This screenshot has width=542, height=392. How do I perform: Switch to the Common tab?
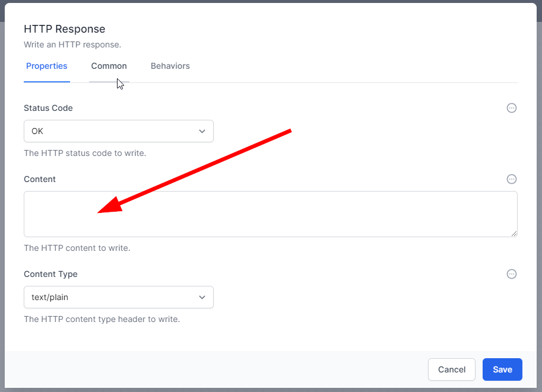tap(109, 66)
